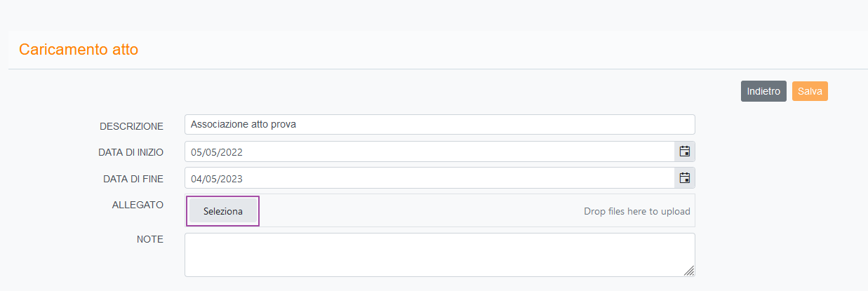The width and height of the screenshot is (868, 291).
Task: Click the year 2023 in end date
Action: pos(231,179)
